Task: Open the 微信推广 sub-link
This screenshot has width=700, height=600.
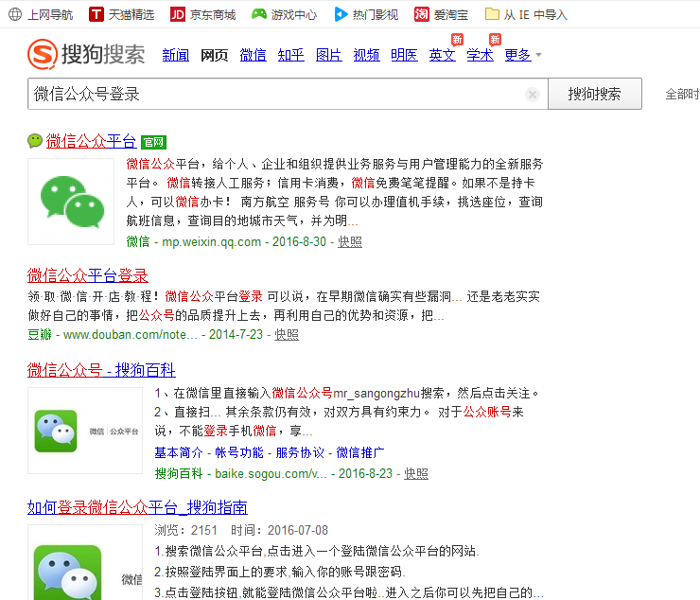Action: click(x=359, y=452)
